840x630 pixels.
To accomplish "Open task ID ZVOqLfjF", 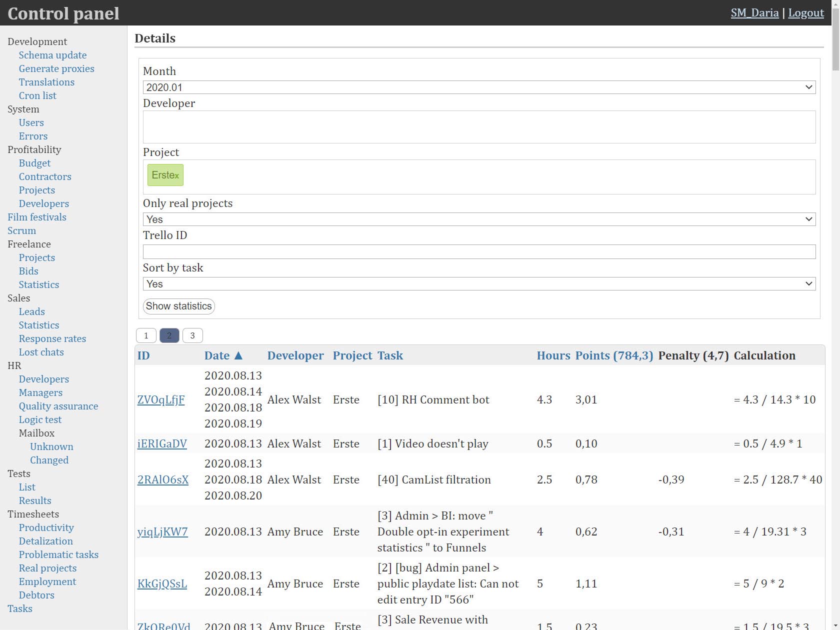I will pos(161,399).
